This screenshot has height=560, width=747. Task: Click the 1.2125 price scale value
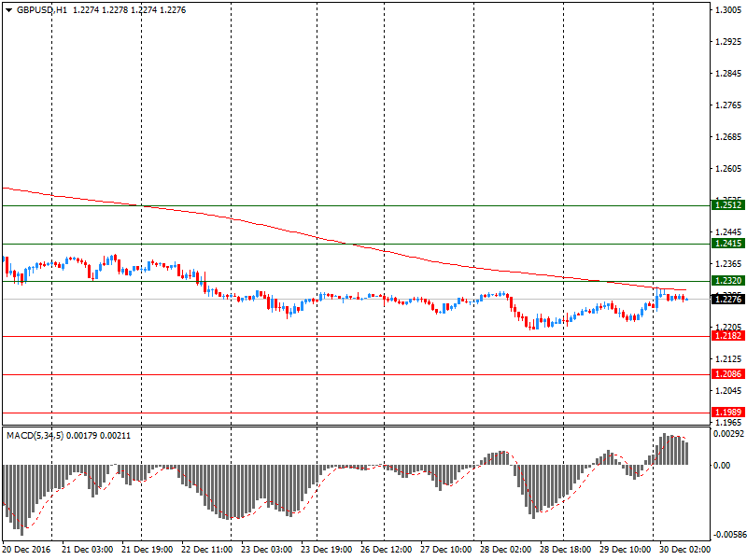[x=728, y=359]
